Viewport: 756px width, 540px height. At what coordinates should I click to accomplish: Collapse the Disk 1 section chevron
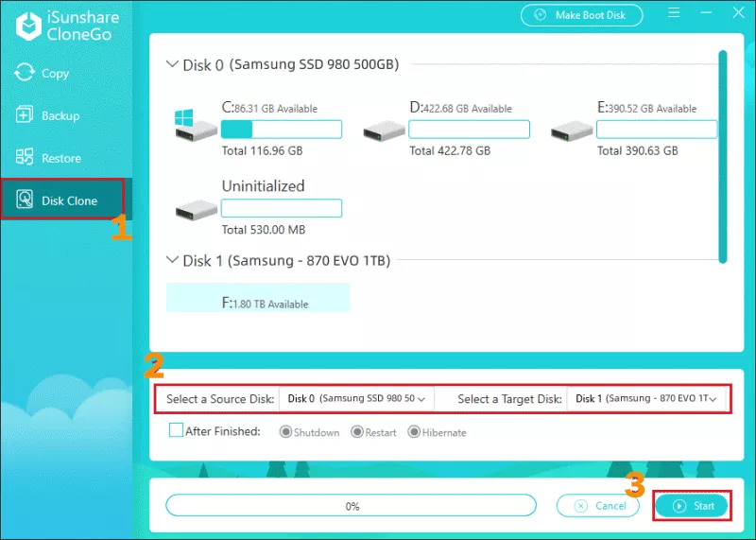[x=172, y=260]
